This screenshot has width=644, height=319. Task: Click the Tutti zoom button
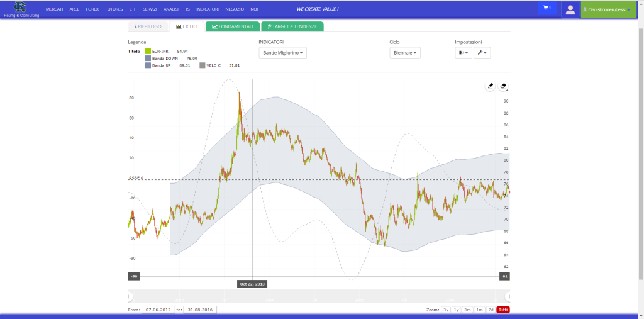tap(503, 310)
